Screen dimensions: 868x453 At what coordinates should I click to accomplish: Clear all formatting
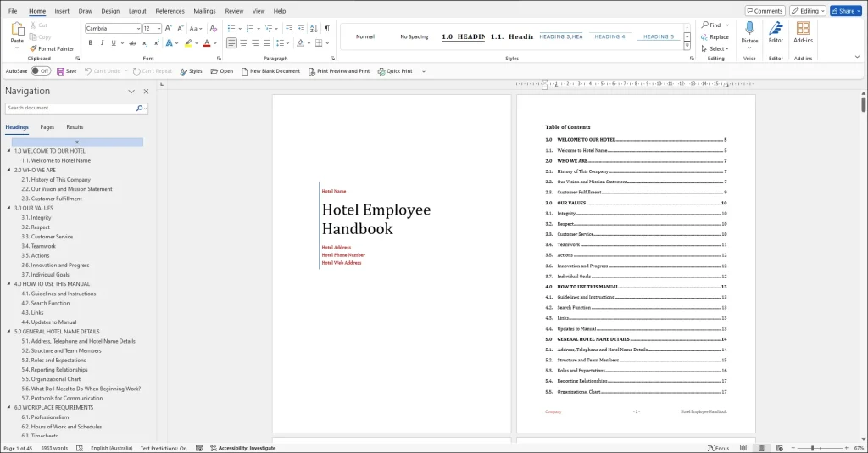click(213, 28)
